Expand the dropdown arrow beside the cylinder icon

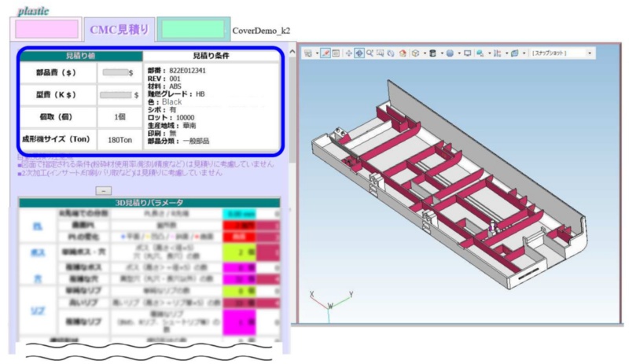440,53
